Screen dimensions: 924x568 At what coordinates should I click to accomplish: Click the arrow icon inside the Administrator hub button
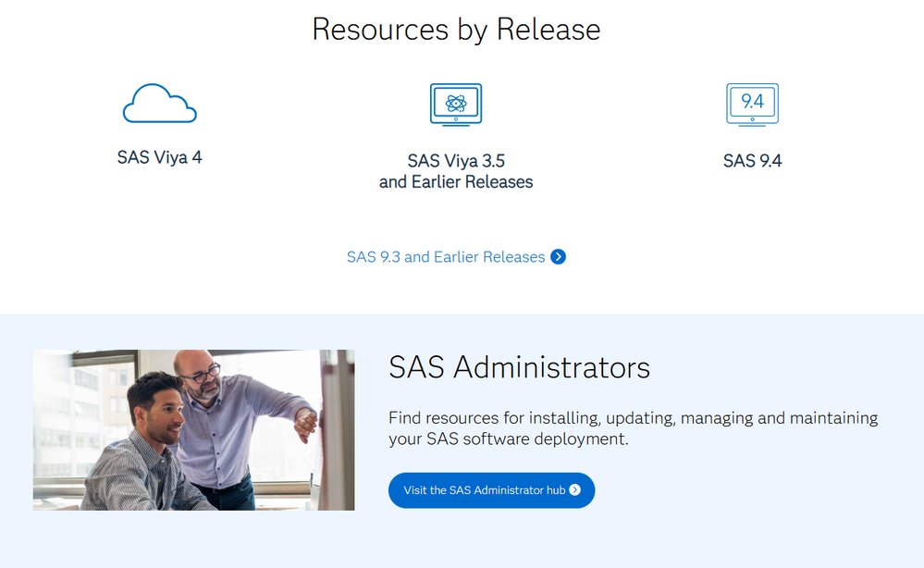tap(575, 490)
